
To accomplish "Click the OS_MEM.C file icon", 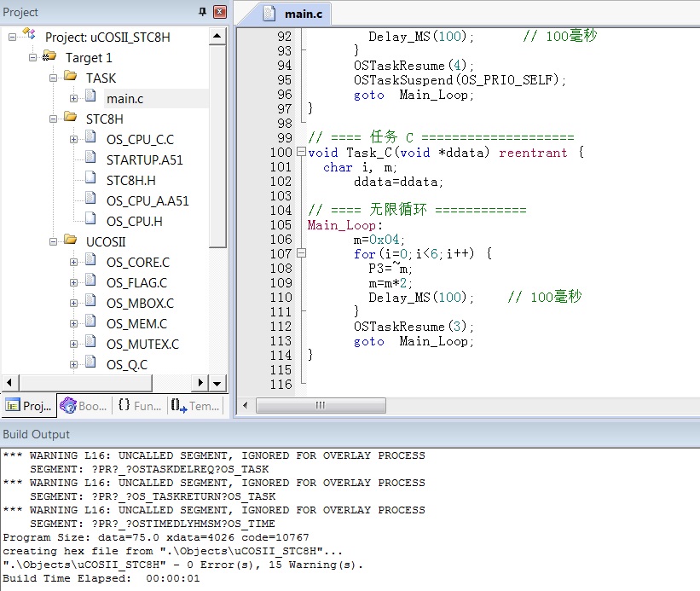I will [x=90, y=322].
